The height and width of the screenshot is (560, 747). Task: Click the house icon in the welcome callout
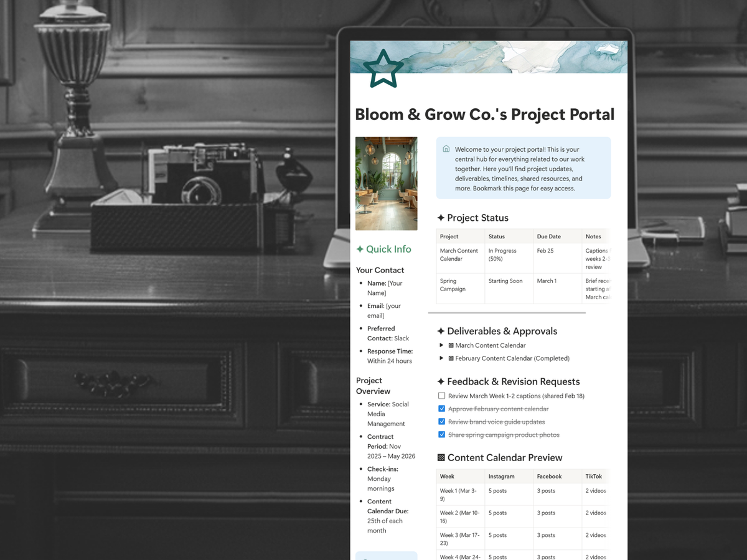tap(446, 149)
